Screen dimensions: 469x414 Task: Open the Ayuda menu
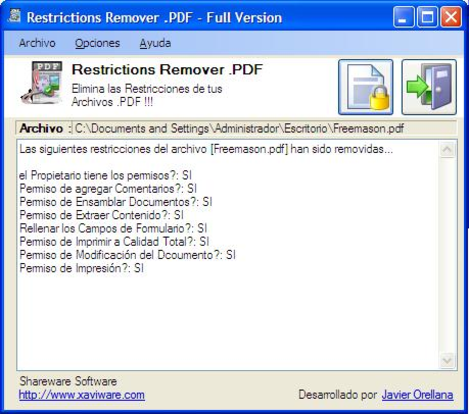click(155, 43)
